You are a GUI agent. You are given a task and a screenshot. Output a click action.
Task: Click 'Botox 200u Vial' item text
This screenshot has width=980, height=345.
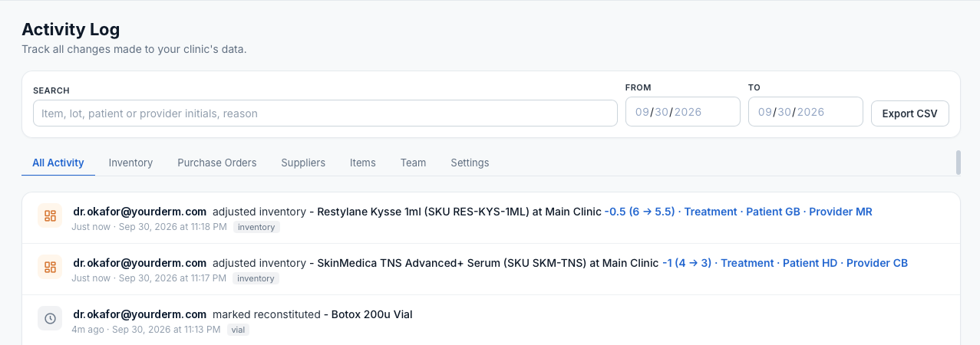point(372,314)
